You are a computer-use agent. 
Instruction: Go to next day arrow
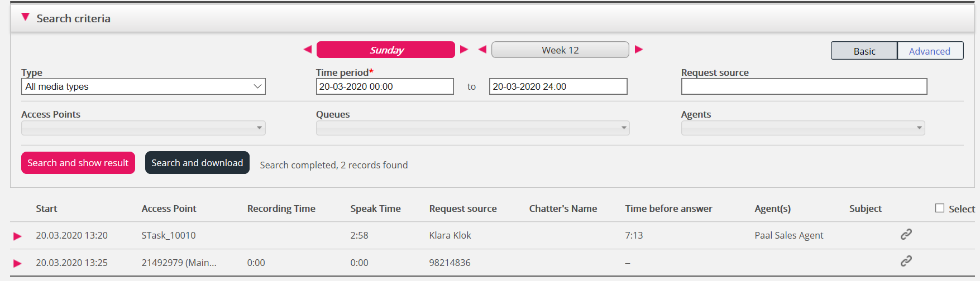click(464, 50)
